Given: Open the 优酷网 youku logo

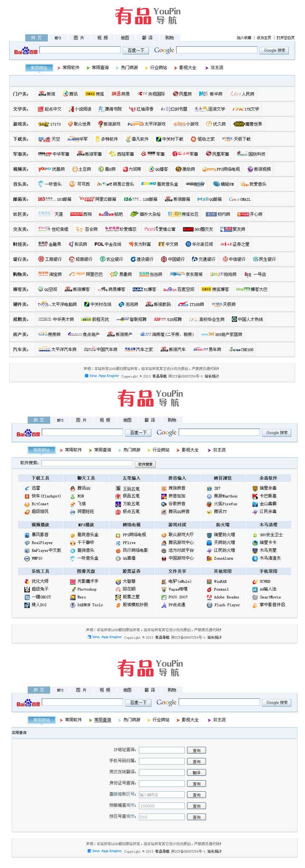Looking at the screenshot, I should point(44,169).
